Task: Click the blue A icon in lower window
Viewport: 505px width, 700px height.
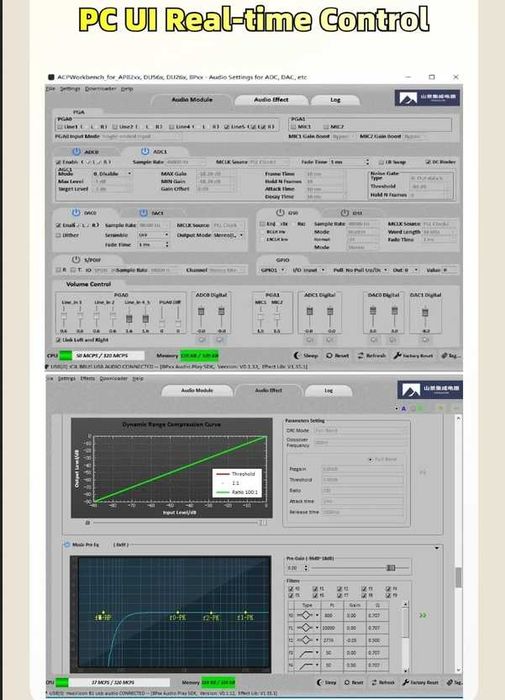Action: [x=404, y=408]
